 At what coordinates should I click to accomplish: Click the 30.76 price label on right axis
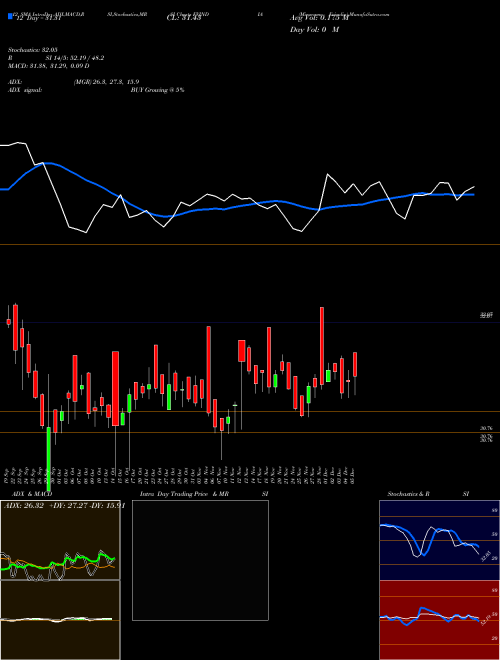(487, 428)
